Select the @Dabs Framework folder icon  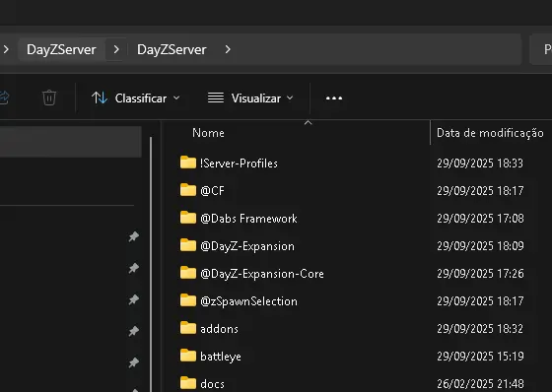(188, 218)
